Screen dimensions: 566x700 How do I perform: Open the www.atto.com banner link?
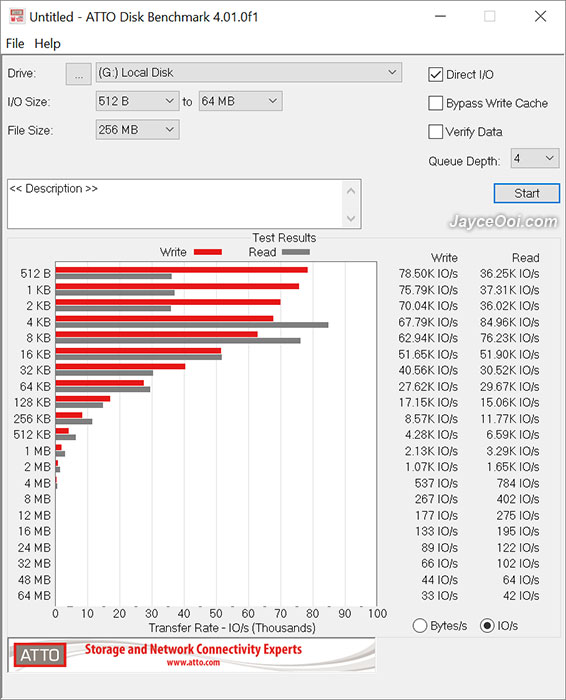pyautogui.click(x=193, y=662)
